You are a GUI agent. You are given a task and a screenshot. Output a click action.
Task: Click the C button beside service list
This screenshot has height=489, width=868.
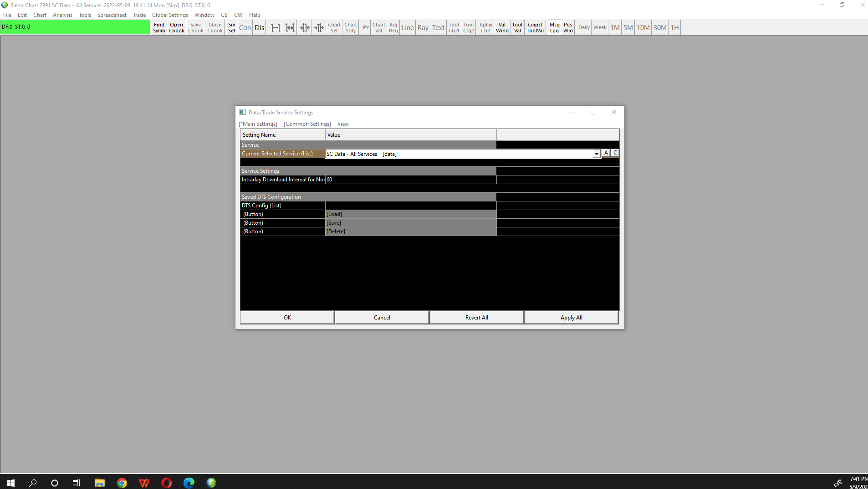(615, 153)
